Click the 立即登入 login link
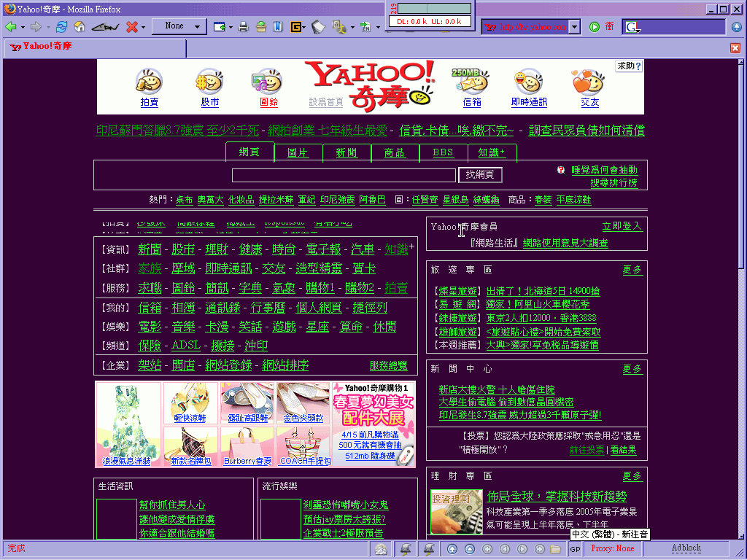This screenshot has height=560, width=747. coord(622,227)
